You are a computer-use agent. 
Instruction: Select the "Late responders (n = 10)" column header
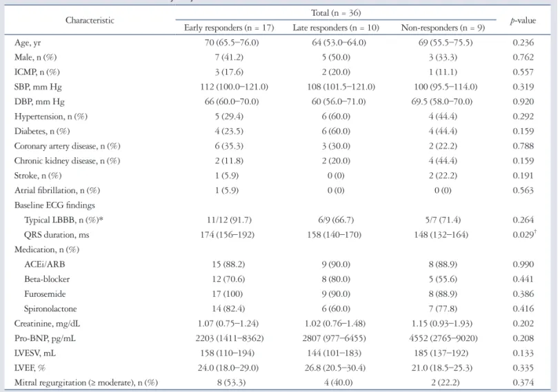pyautogui.click(x=336, y=28)
